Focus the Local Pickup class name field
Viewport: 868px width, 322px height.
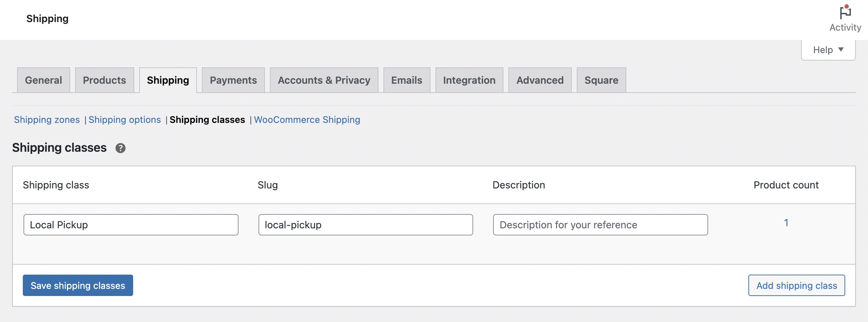point(131,225)
